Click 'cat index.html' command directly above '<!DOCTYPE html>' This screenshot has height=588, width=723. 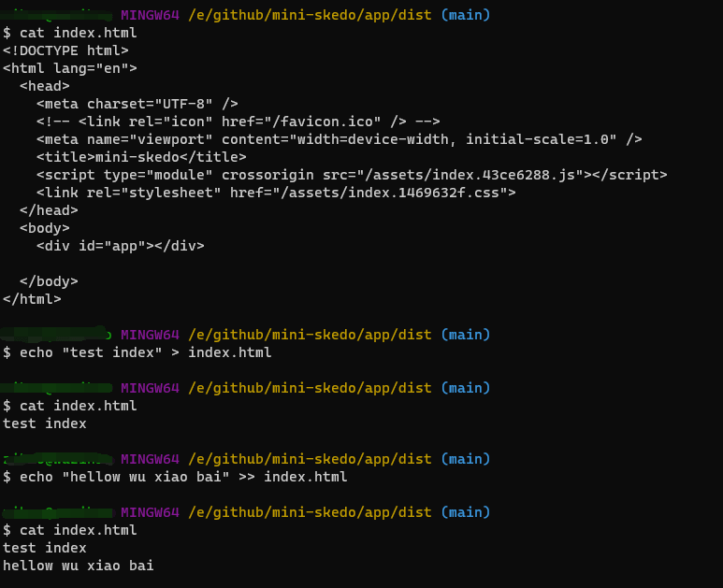[79, 33]
